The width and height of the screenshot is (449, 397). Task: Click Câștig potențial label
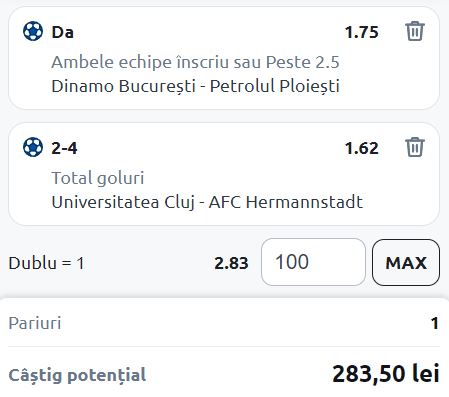[77, 375]
